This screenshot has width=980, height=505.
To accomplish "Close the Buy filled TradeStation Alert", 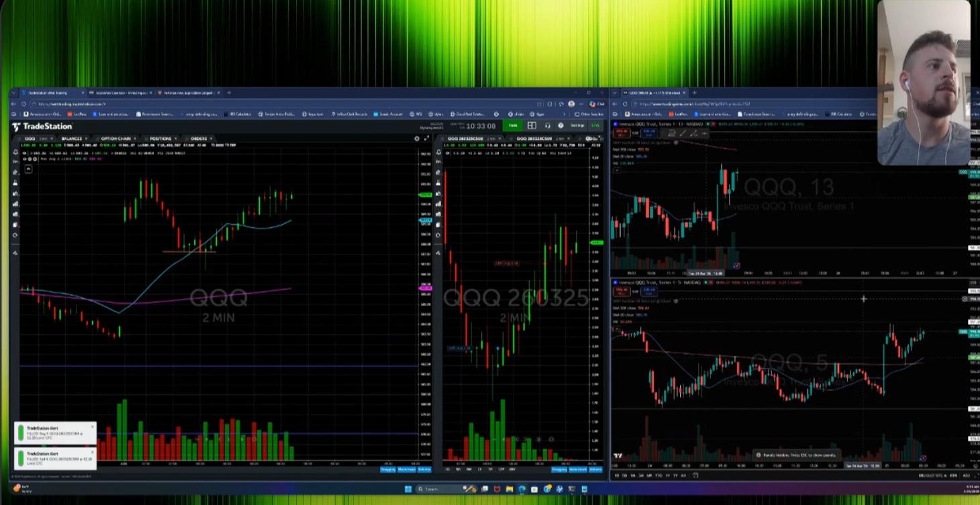I will (x=92, y=426).
